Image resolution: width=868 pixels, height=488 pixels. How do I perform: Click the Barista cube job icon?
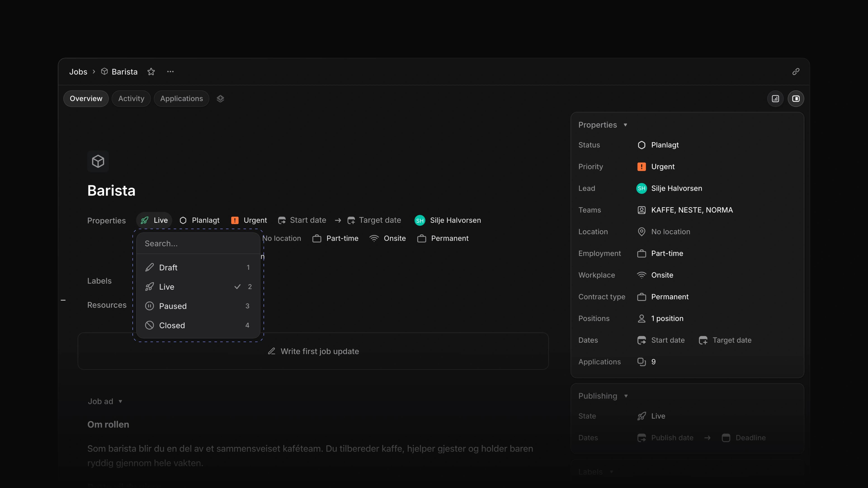pos(98,161)
